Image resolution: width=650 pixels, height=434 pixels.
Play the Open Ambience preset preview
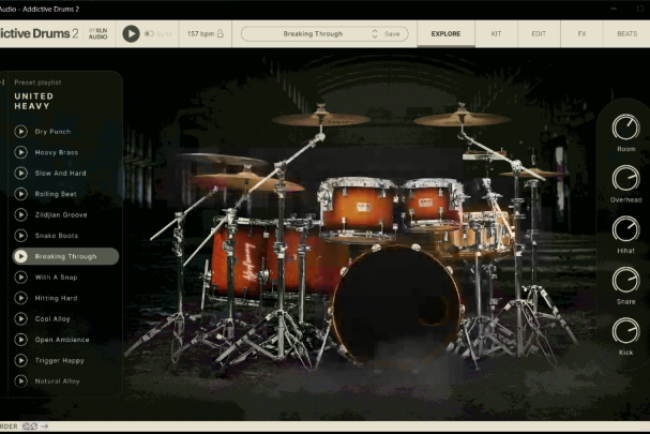click(21, 339)
